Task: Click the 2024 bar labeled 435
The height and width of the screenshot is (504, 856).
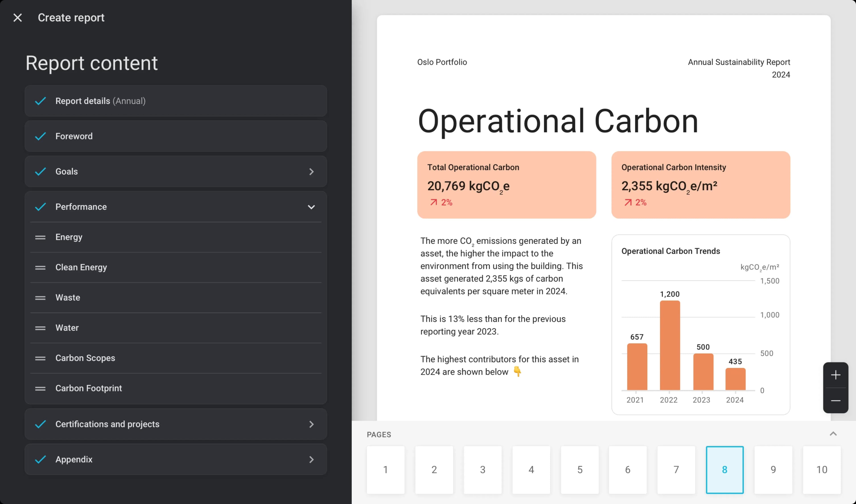Action: tap(736, 379)
